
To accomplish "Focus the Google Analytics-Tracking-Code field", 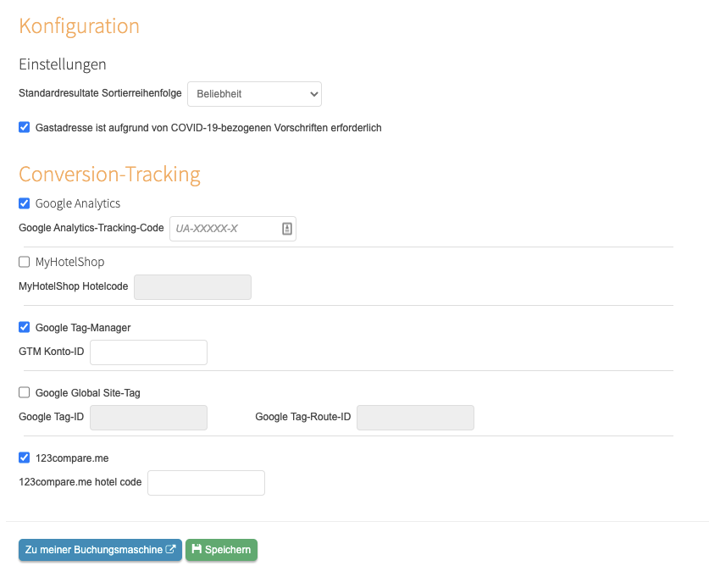I will (233, 229).
